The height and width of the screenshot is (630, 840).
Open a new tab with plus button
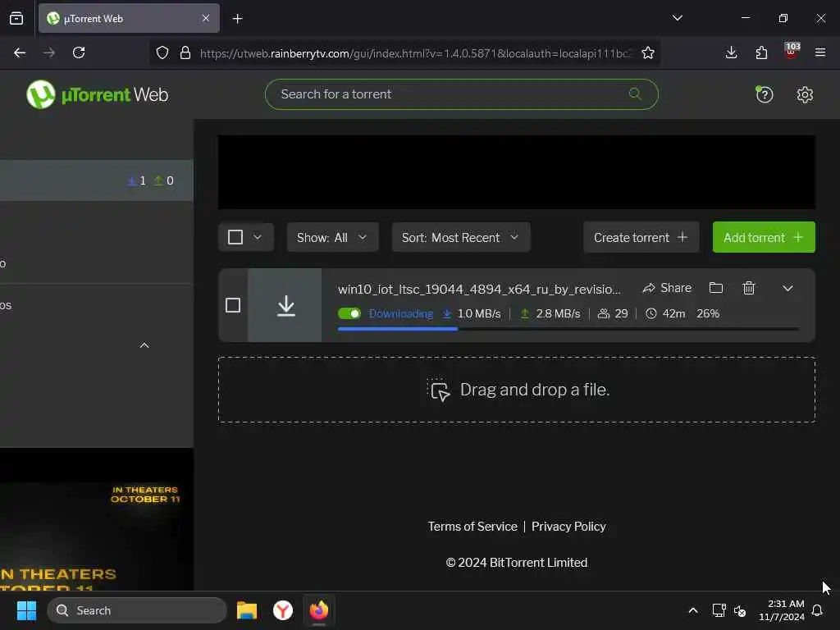click(x=238, y=19)
